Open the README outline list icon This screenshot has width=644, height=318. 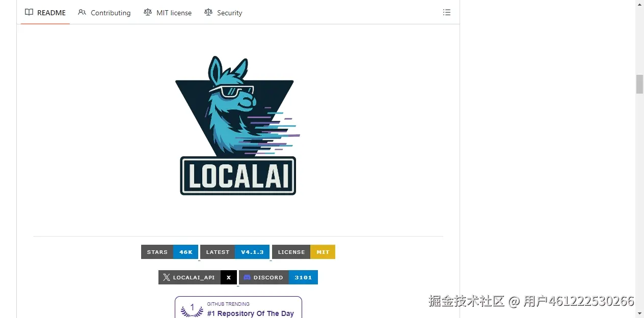tap(447, 12)
